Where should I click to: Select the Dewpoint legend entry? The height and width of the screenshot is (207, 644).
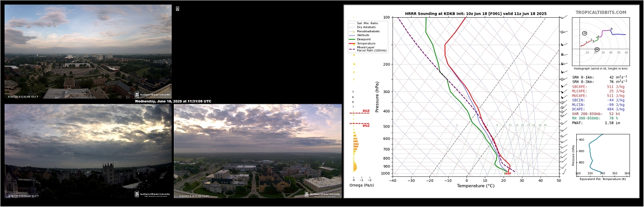[360, 39]
